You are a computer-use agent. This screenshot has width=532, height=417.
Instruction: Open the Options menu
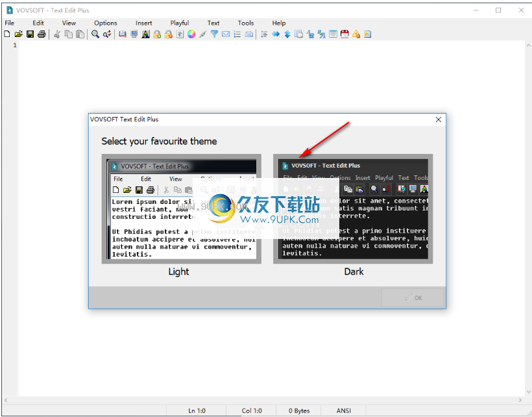106,23
